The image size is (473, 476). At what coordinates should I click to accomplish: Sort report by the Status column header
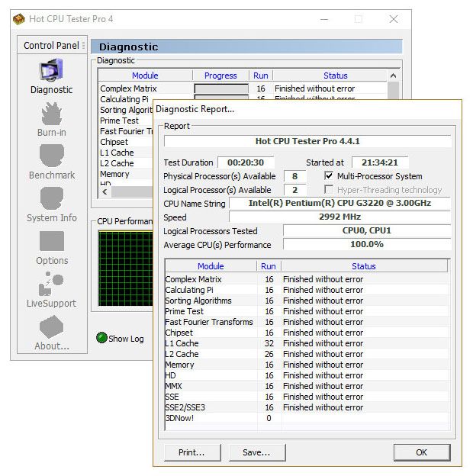point(364,266)
